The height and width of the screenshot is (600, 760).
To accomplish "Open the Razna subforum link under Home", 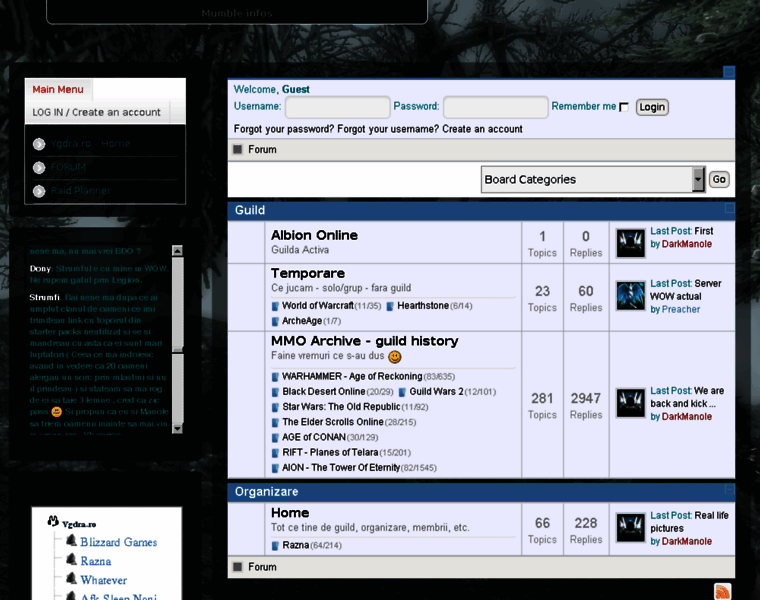I will [x=296, y=545].
